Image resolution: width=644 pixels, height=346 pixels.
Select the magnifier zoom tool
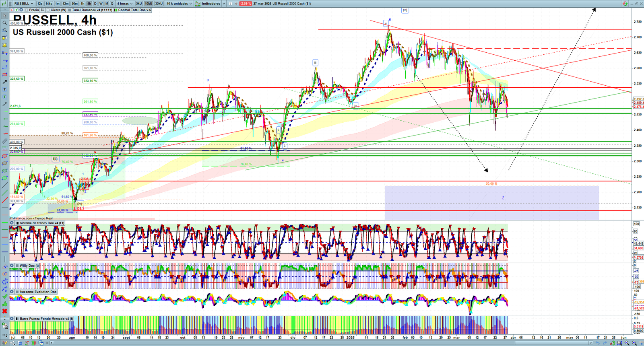tap(4, 23)
